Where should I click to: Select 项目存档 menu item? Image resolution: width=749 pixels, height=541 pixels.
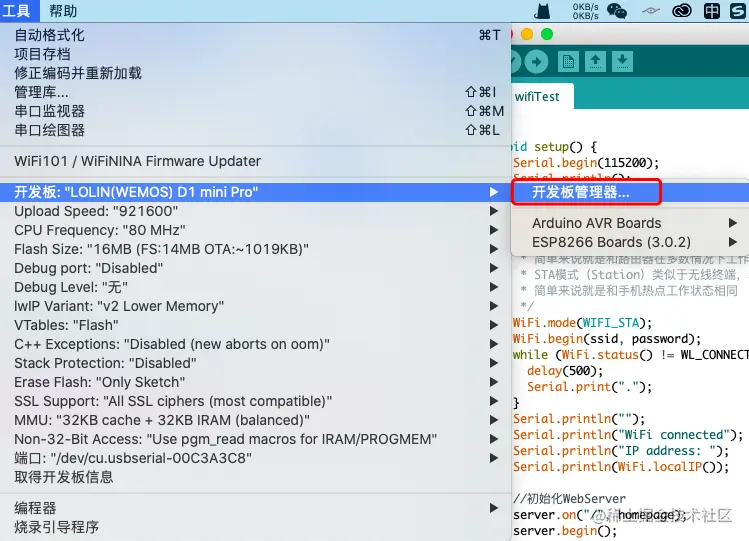pos(256,54)
